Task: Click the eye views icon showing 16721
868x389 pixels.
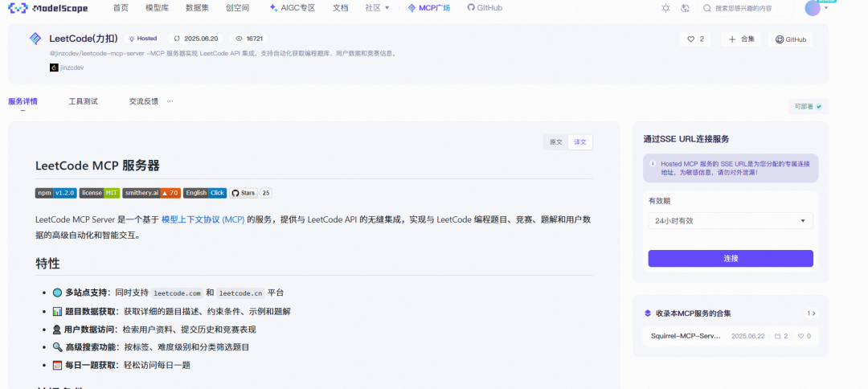Action: [240, 39]
